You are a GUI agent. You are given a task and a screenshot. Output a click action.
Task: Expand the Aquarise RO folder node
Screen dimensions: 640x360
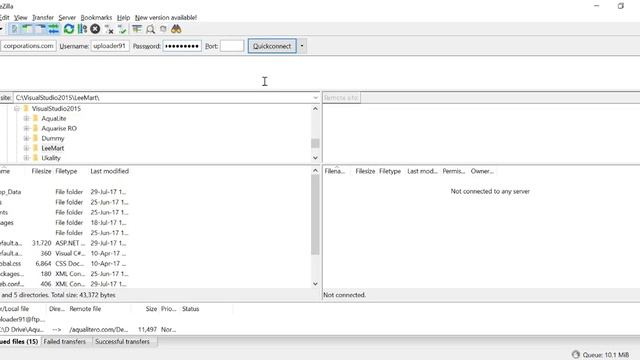coord(27,128)
